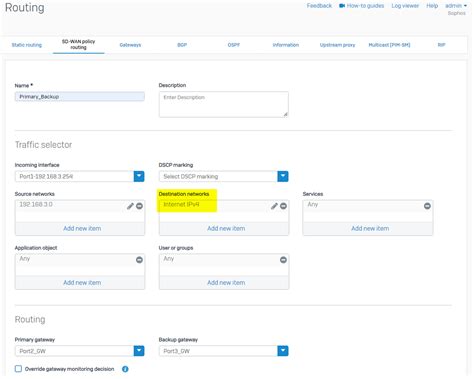This screenshot has height=379, width=474.
Task: Click the How-to guides video icon
Action: (342, 6)
